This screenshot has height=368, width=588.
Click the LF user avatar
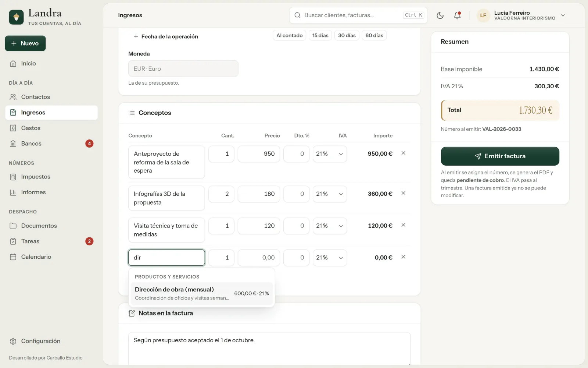point(483,15)
